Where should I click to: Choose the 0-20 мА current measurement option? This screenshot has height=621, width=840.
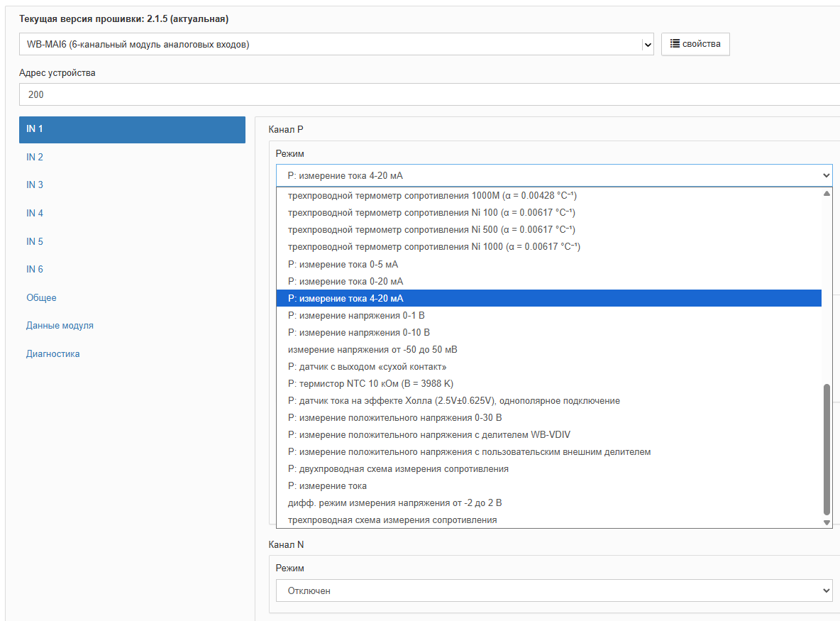[x=346, y=281]
